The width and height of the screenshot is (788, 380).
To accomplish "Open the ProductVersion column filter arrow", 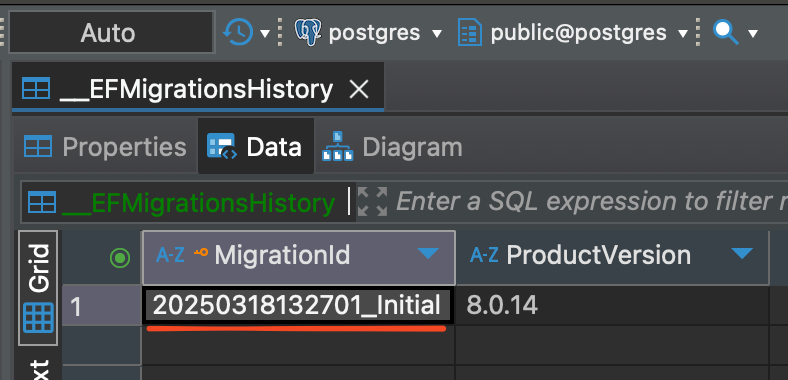I will tap(742, 254).
